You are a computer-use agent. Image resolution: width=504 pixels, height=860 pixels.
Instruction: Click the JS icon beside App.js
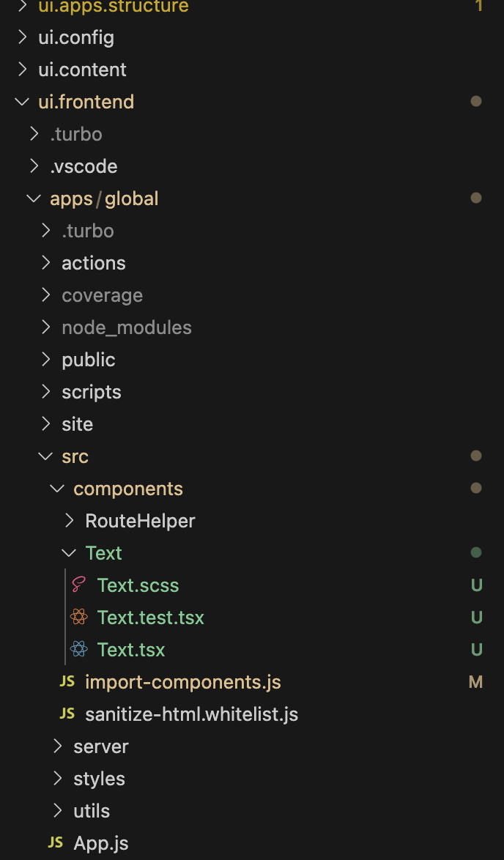click(56, 843)
